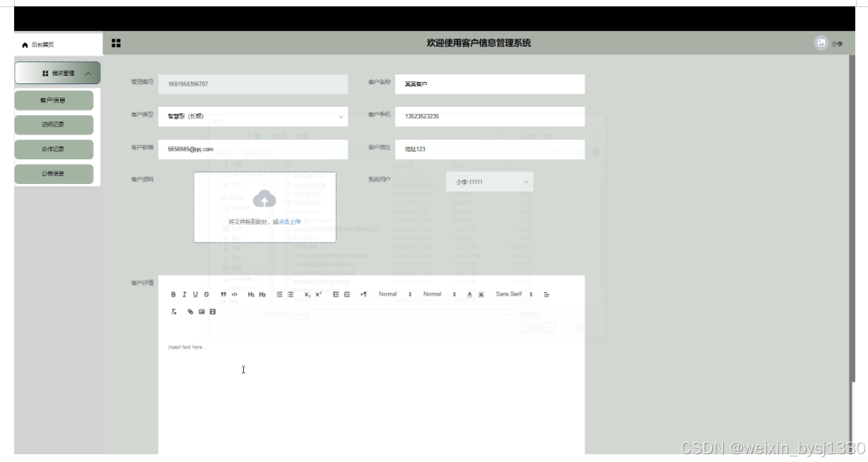868x462 pixels.
Task: Insert a hyperlink in the editor
Action: coord(190,311)
